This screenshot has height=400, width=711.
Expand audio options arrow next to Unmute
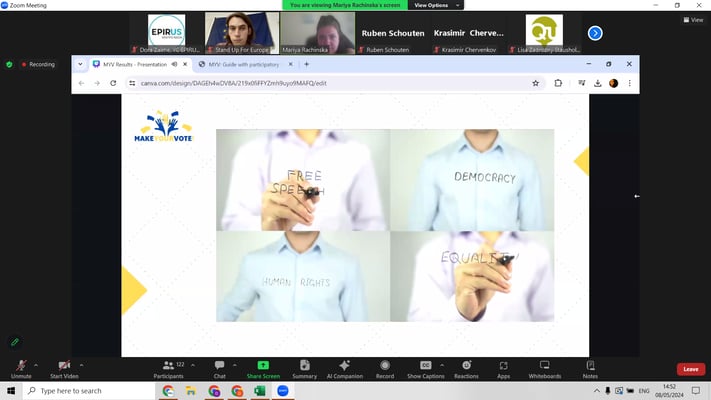point(36,365)
